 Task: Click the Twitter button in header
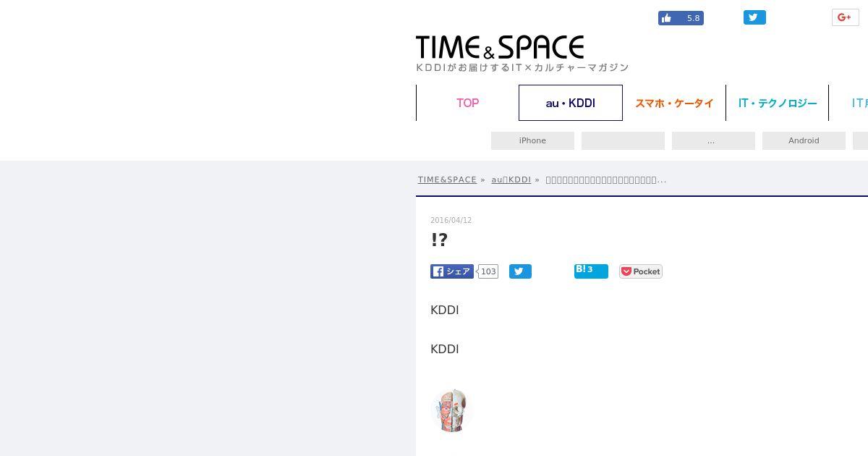pyautogui.click(x=754, y=17)
